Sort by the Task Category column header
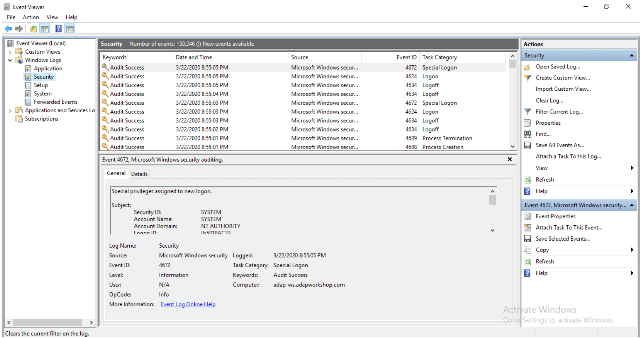Viewport: 644px width, 338px height. [x=462, y=58]
